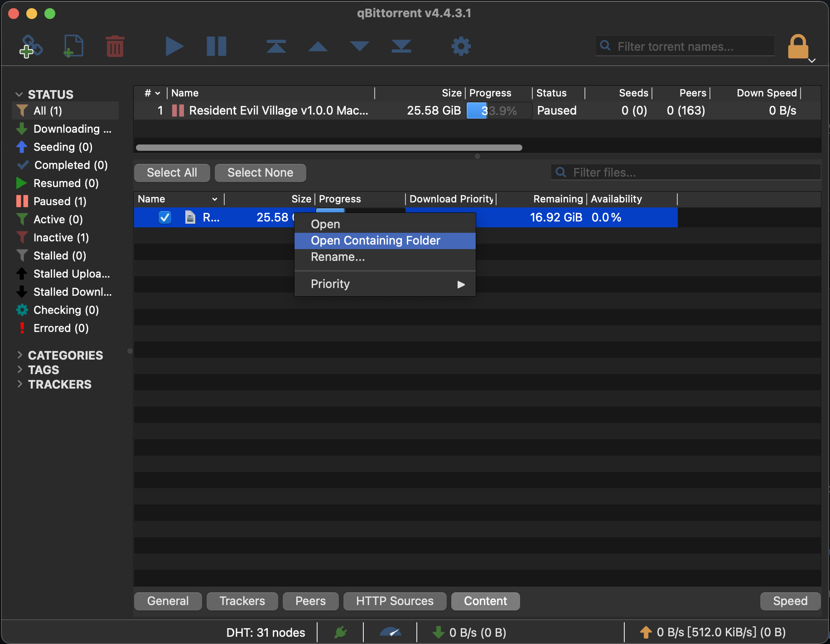Expand the CATEGORIES section
830x644 pixels.
click(x=19, y=355)
